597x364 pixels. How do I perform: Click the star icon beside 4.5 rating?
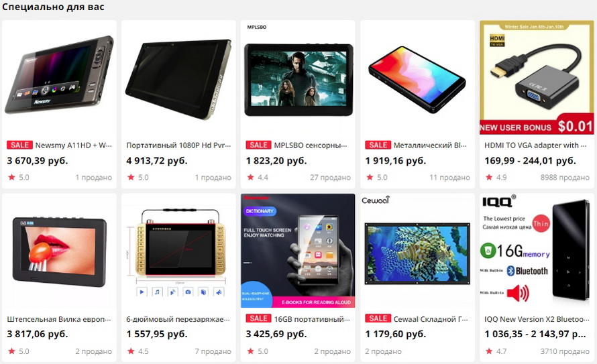pyautogui.click(x=131, y=351)
